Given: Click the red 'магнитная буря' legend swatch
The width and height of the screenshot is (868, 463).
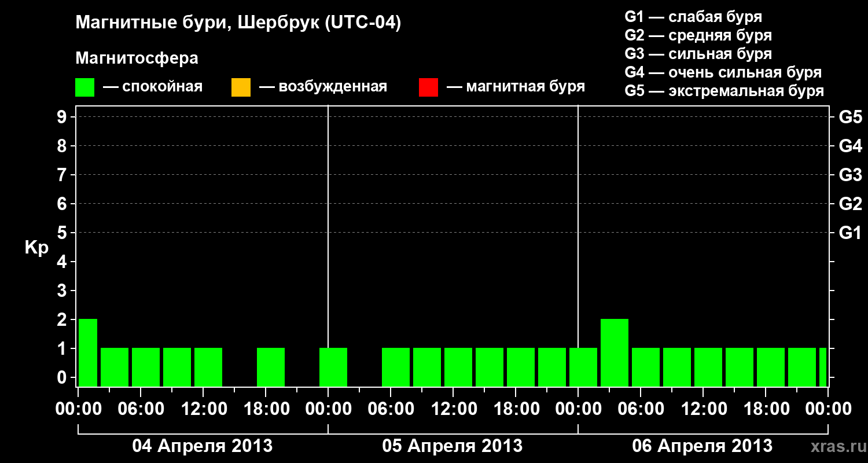Looking at the screenshot, I should (428, 87).
